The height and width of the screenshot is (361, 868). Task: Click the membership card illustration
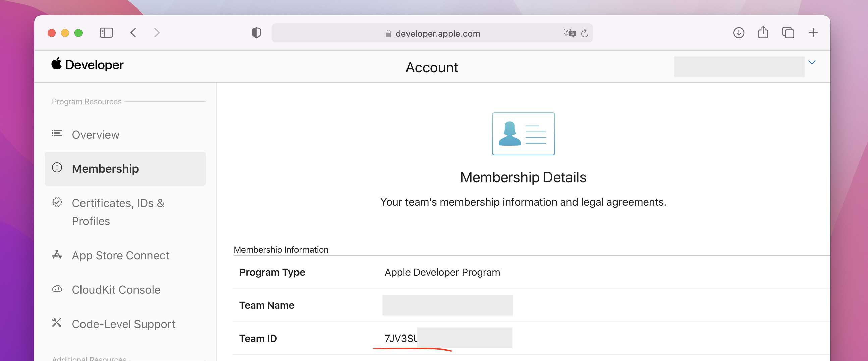pyautogui.click(x=523, y=134)
